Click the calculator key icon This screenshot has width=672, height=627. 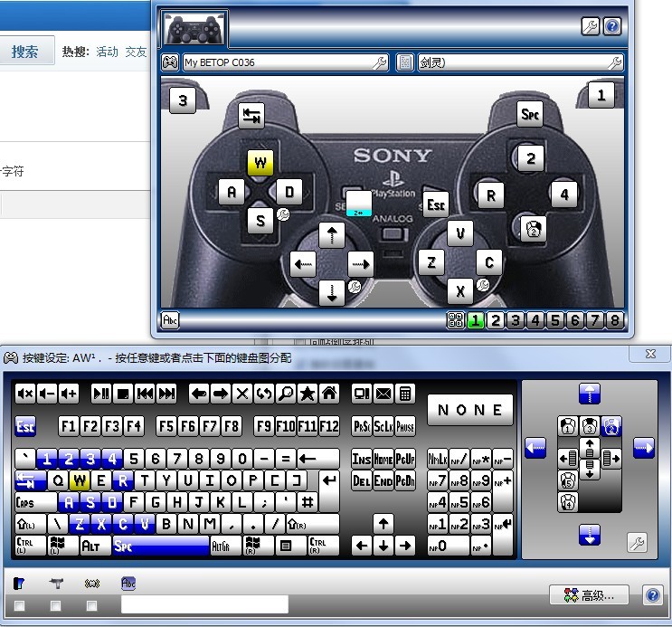(405, 394)
